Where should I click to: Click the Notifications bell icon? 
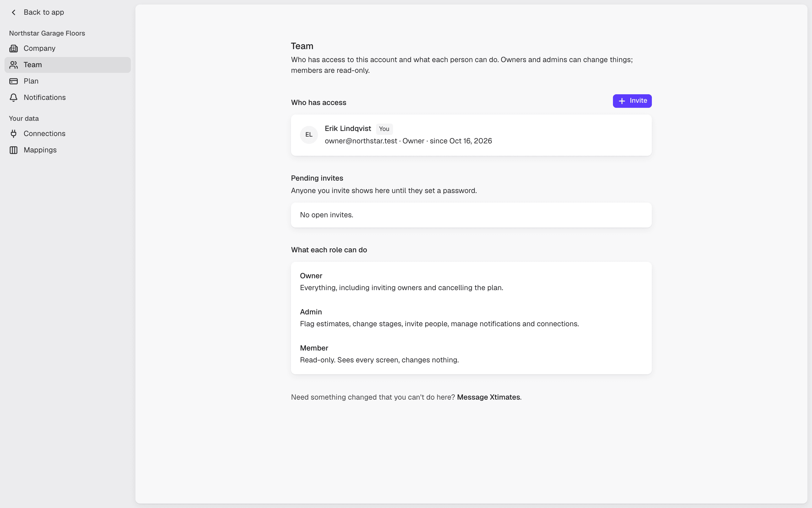pos(14,97)
